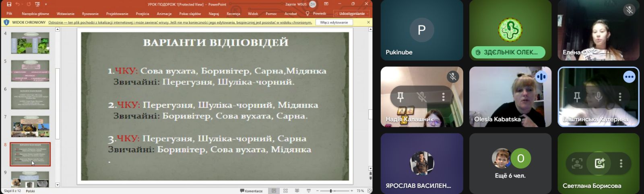644x194 pixels.
Task: Pin Надія Калашник's video tile
Action: click(x=400, y=96)
